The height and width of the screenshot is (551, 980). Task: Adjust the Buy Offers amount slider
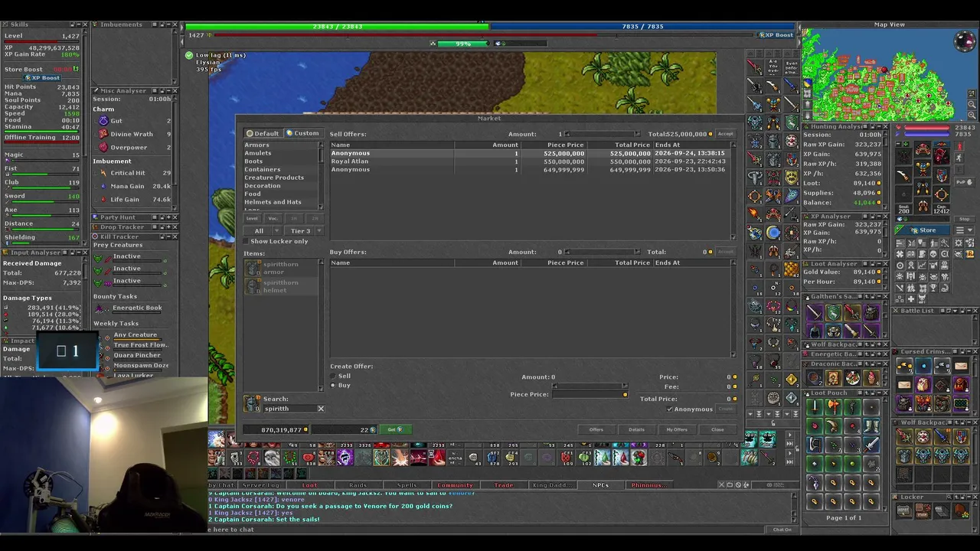point(602,252)
